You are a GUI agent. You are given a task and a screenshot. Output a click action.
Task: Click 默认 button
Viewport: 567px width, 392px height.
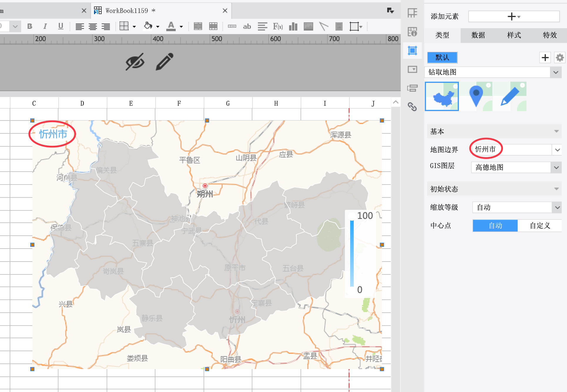click(x=442, y=58)
